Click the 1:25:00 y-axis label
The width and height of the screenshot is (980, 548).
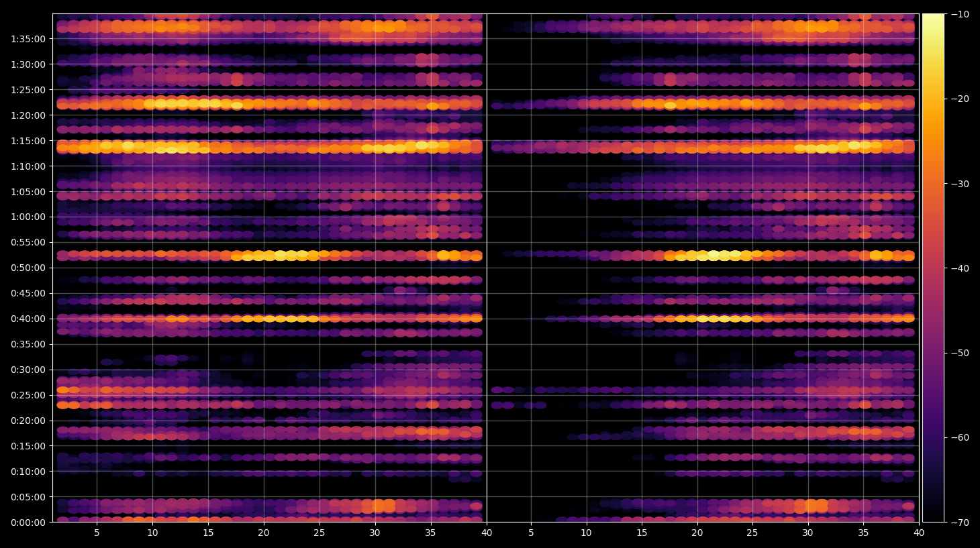pyautogui.click(x=28, y=90)
